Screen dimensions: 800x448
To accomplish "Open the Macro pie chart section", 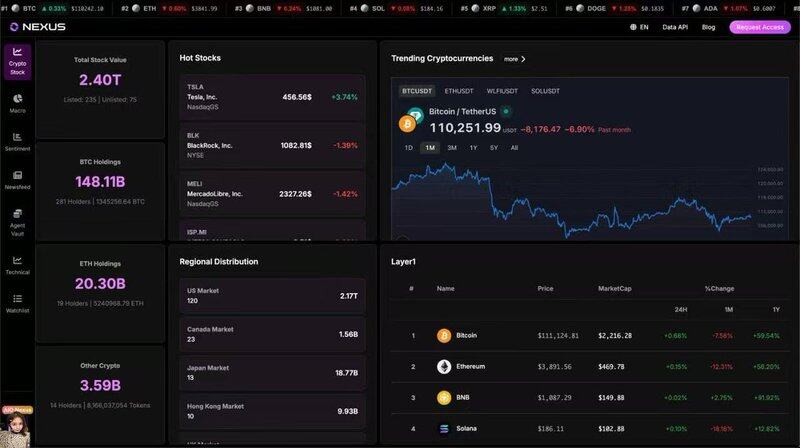I will (x=18, y=103).
